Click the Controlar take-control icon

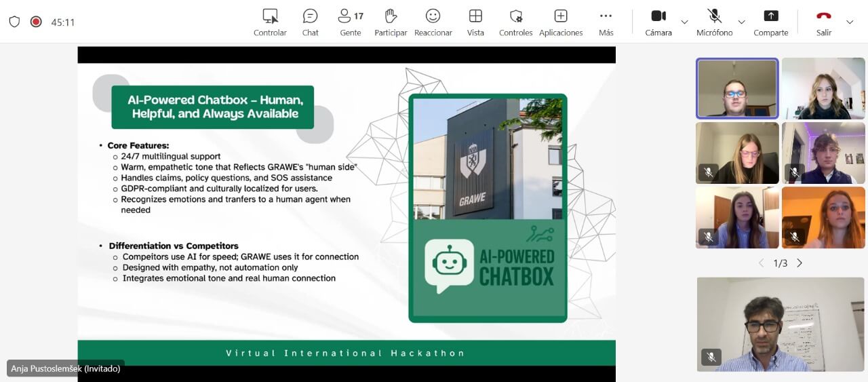click(x=270, y=22)
